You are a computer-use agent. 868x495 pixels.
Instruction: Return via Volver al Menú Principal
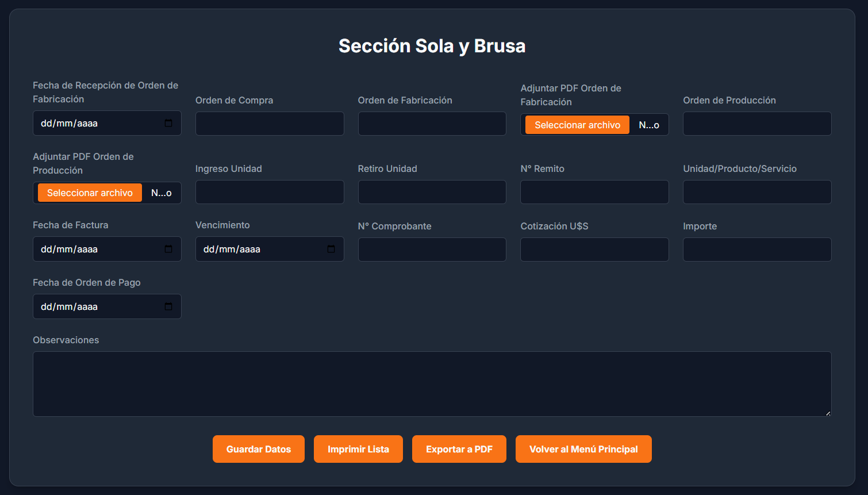[583, 449]
